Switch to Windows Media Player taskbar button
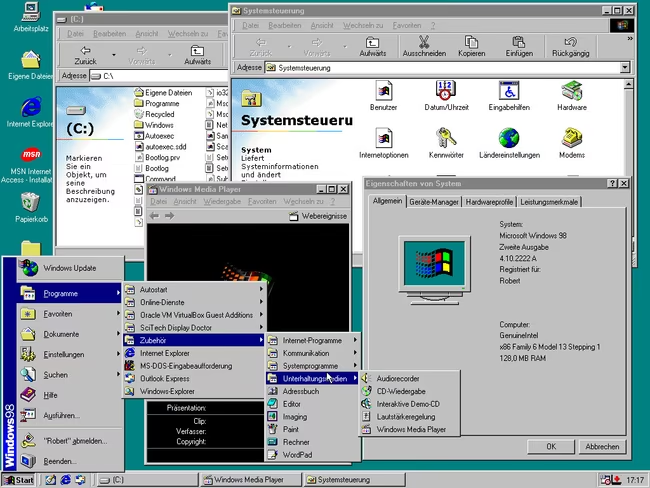 (250, 480)
